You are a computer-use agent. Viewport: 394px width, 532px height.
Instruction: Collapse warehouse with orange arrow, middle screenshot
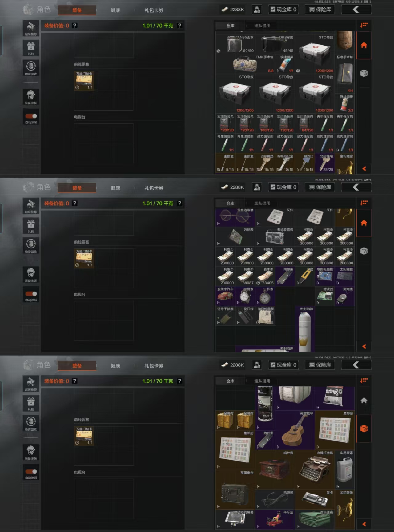364,346
